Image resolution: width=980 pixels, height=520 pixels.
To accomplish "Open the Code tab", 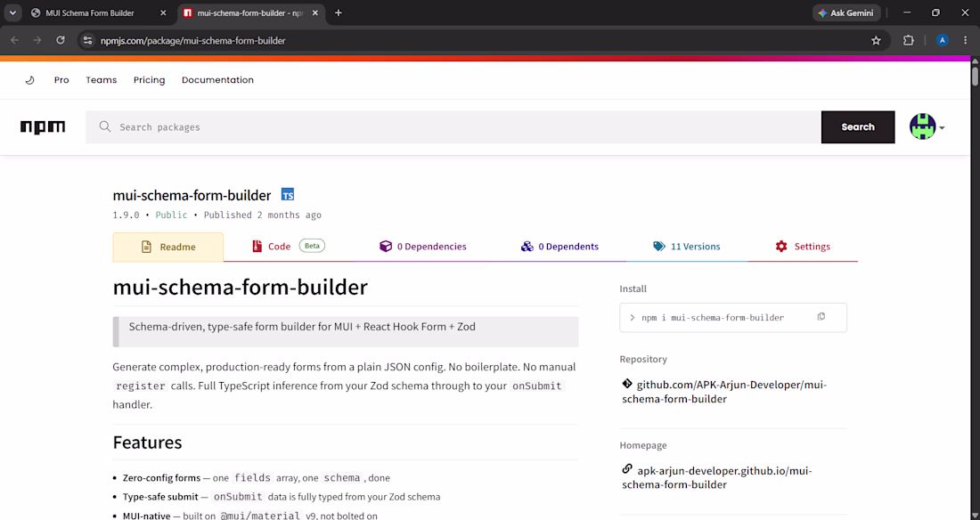I will 288,247.
